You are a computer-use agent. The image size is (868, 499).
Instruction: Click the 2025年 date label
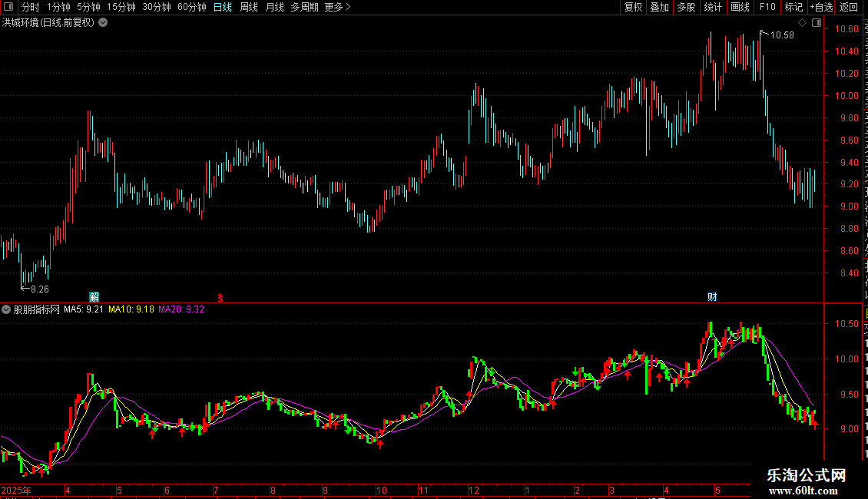pyautogui.click(x=16, y=490)
